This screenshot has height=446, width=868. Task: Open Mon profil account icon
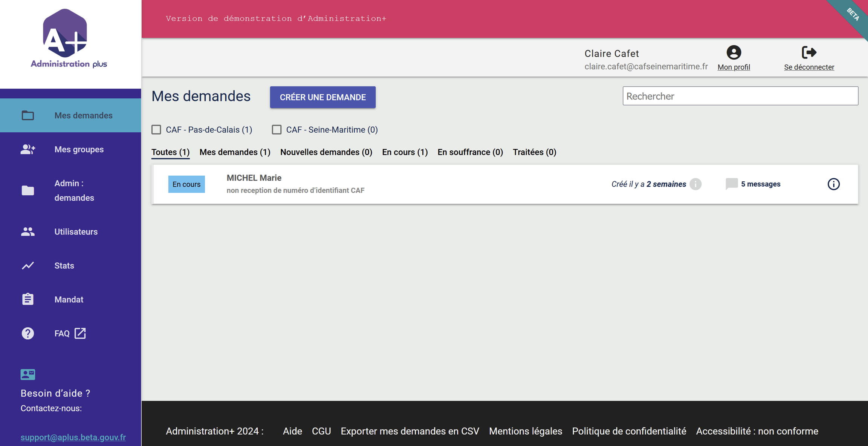click(734, 52)
